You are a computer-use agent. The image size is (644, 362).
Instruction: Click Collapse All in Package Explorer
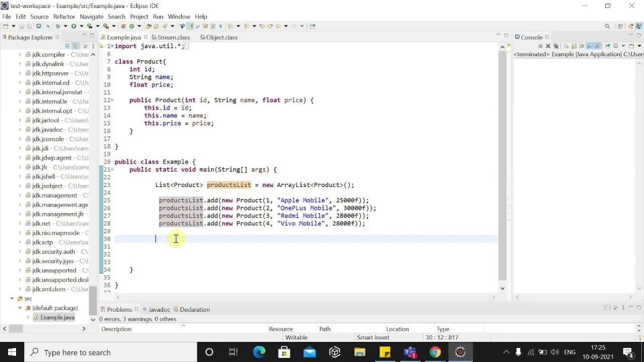pyautogui.click(x=68, y=46)
